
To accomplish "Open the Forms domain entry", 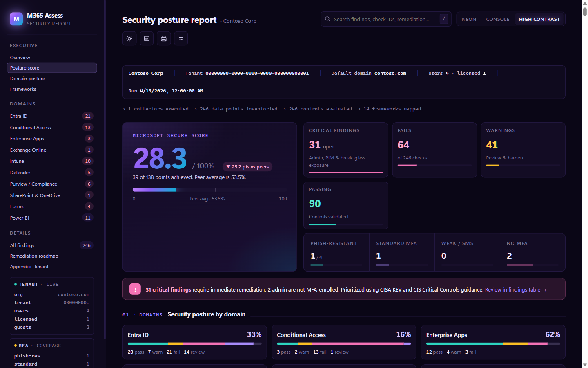I will pos(52,206).
